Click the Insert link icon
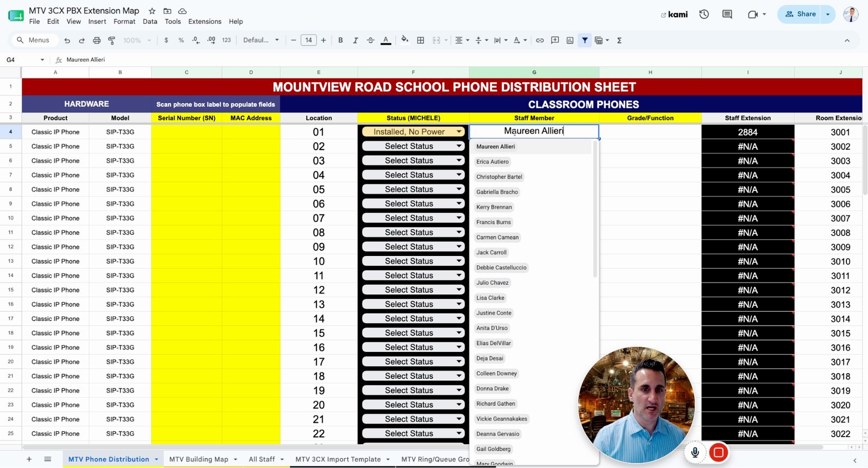Image resolution: width=868 pixels, height=468 pixels. (x=540, y=40)
